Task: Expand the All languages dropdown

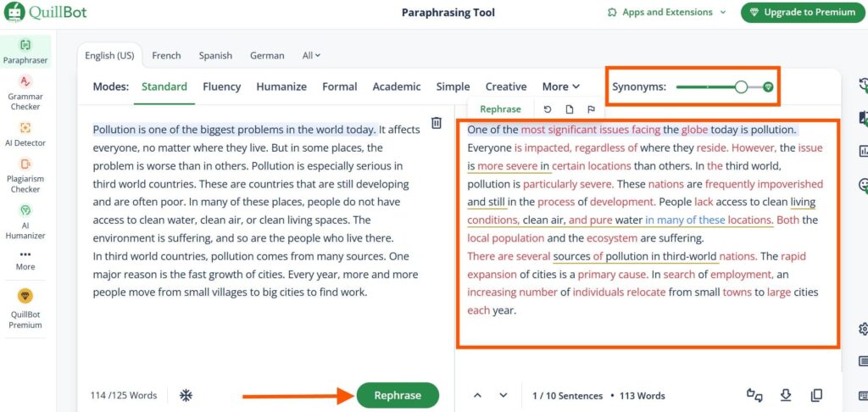Action: pyautogui.click(x=311, y=56)
